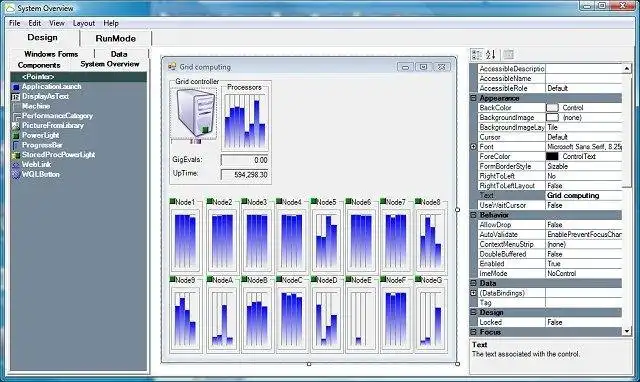Sort properties alphabetically
The height and width of the screenshot is (382, 640).
491,54
